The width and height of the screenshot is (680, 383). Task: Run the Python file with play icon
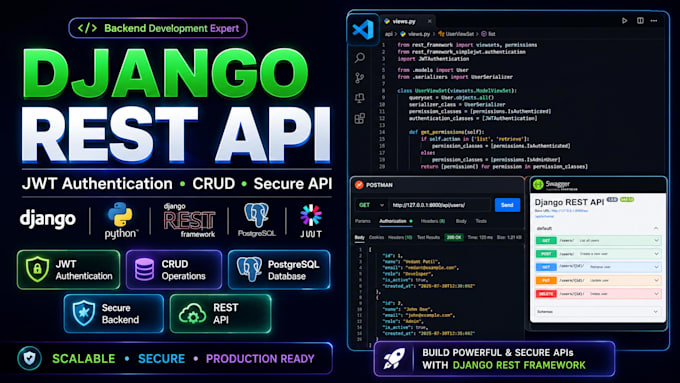(624, 20)
